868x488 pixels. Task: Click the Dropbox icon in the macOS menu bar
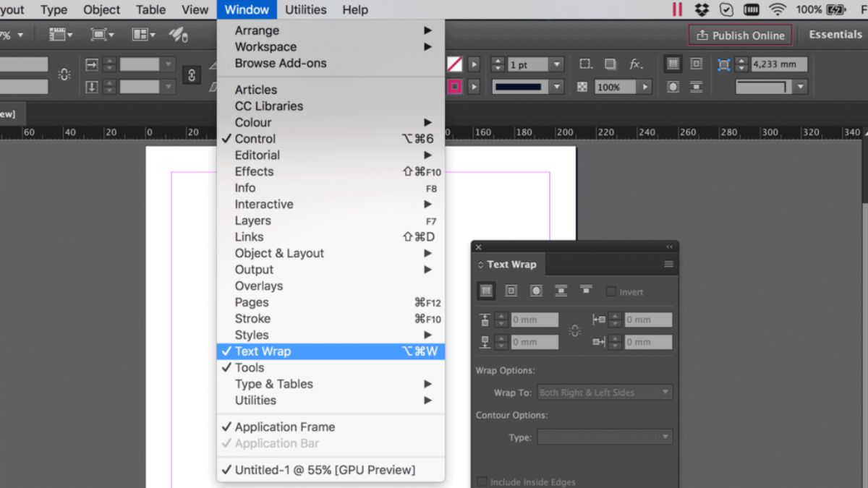click(x=701, y=9)
